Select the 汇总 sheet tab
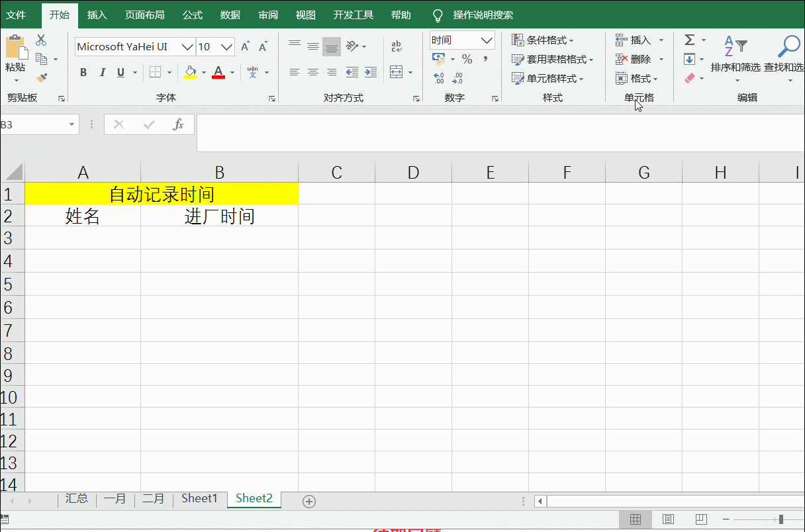The image size is (805, 532). tap(77, 498)
